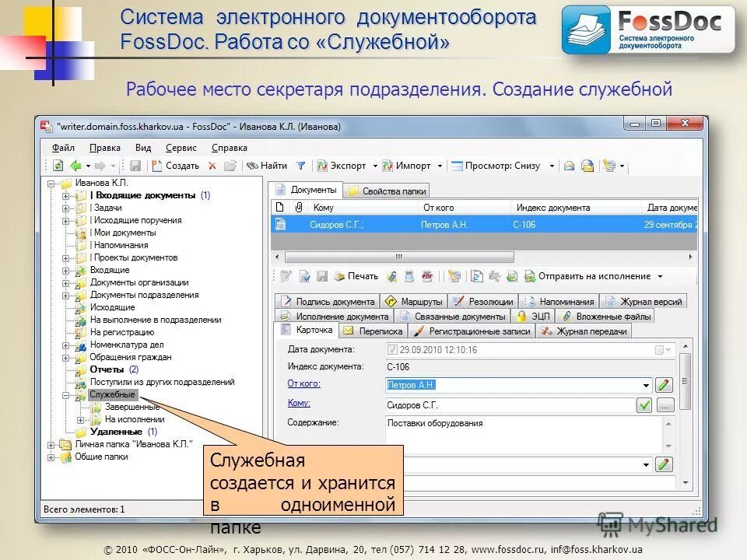The height and width of the screenshot is (560, 747).
Task: Go back with the green arrow icon
Action: tap(76, 166)
